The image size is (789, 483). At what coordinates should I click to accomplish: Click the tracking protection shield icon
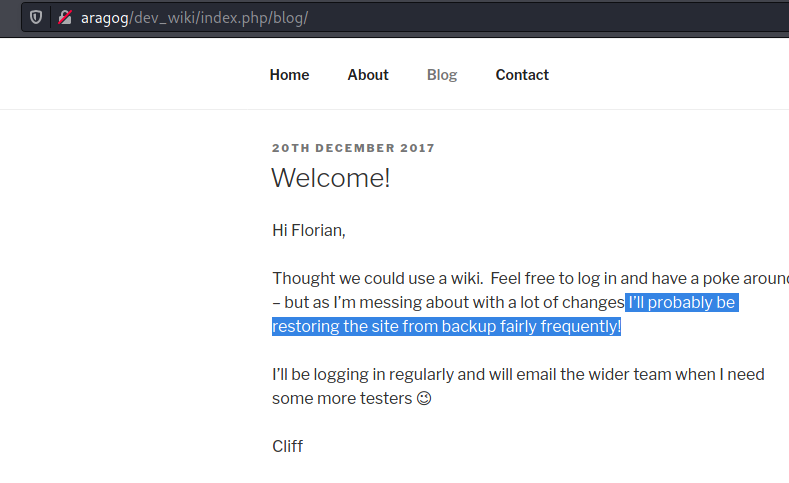tap(36, 18)
